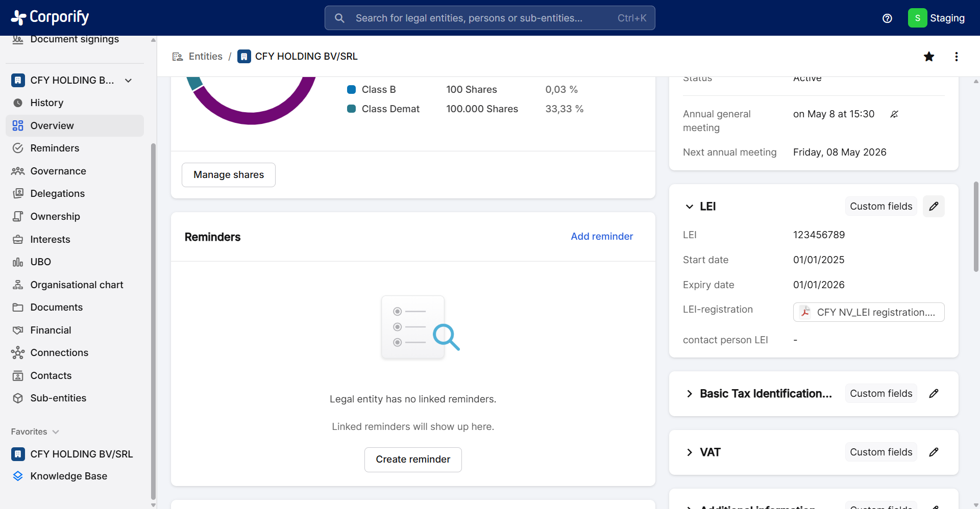Click the Interests briefcase icon in sidebar
The image size is (980, 509).
point(18,239)
